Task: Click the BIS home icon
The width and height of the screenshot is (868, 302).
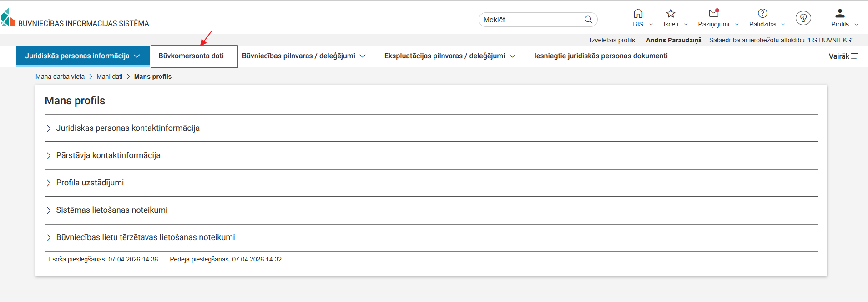Action: (x=638, y=14)
